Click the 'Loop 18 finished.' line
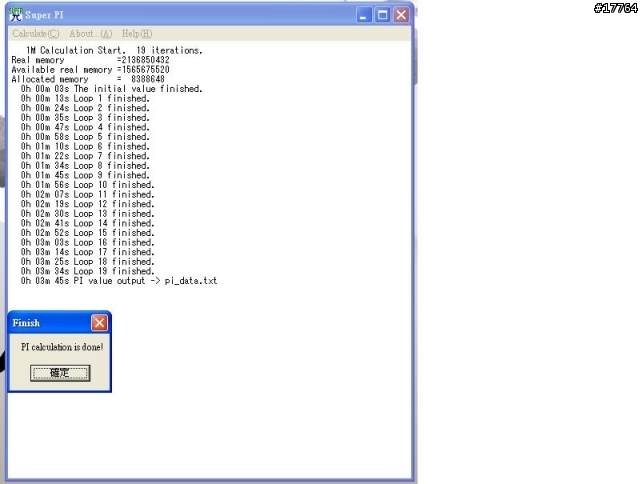This screenshot has height=484, width=640. (88, 261)
